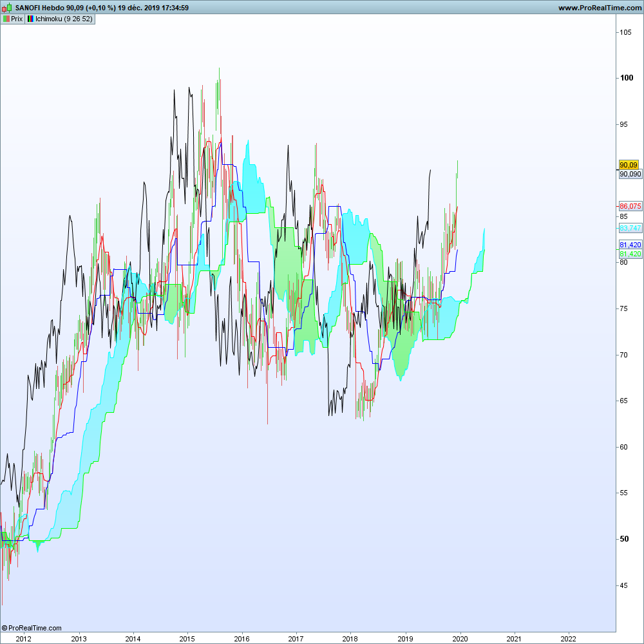Click the 2018 label on time axis
Viewport: 644px width, 644px height.
click(350, 639)
